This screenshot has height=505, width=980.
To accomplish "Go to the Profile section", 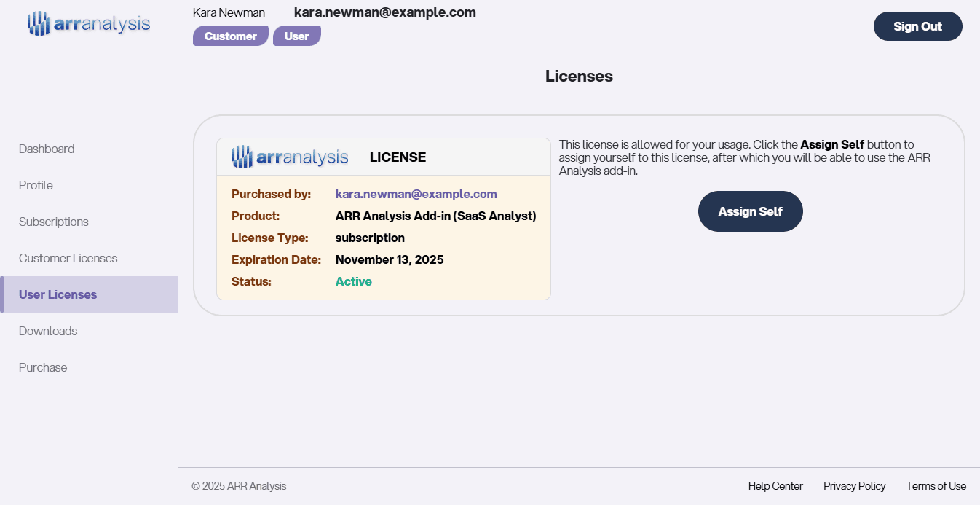I will point(35,185).
